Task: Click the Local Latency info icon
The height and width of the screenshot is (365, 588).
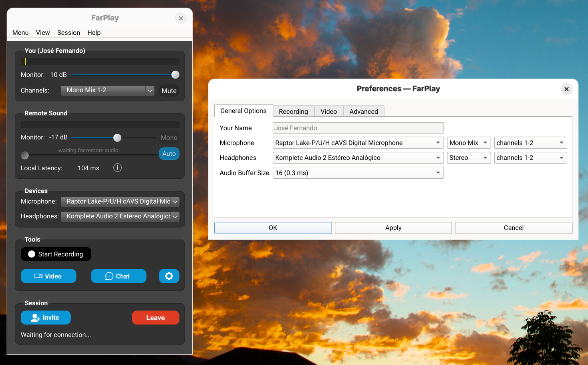Action: tap(117, 168)
